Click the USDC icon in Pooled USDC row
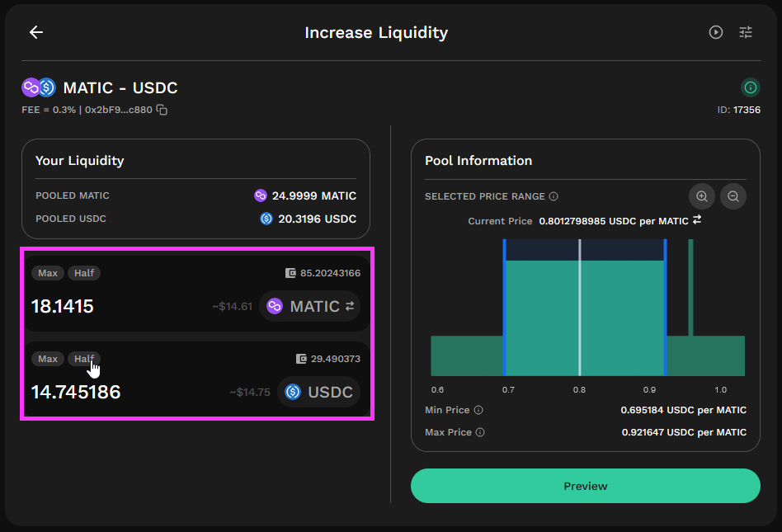This screenshot has width=782, height=532. pyautogui.click(x=266, y=219)
